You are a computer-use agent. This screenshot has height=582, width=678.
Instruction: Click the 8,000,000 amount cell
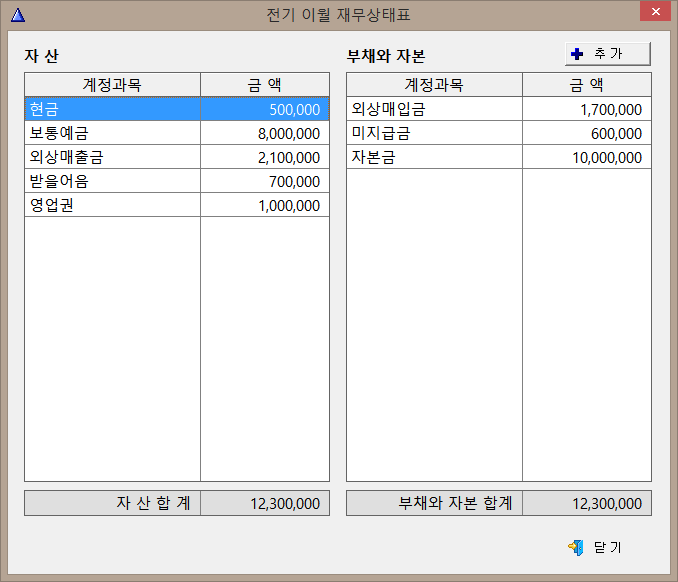pyautogui.click(x=265, y=133)
